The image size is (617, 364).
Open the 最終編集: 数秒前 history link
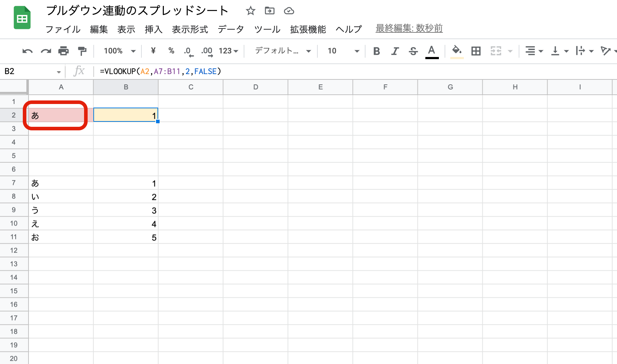(409, 28)
